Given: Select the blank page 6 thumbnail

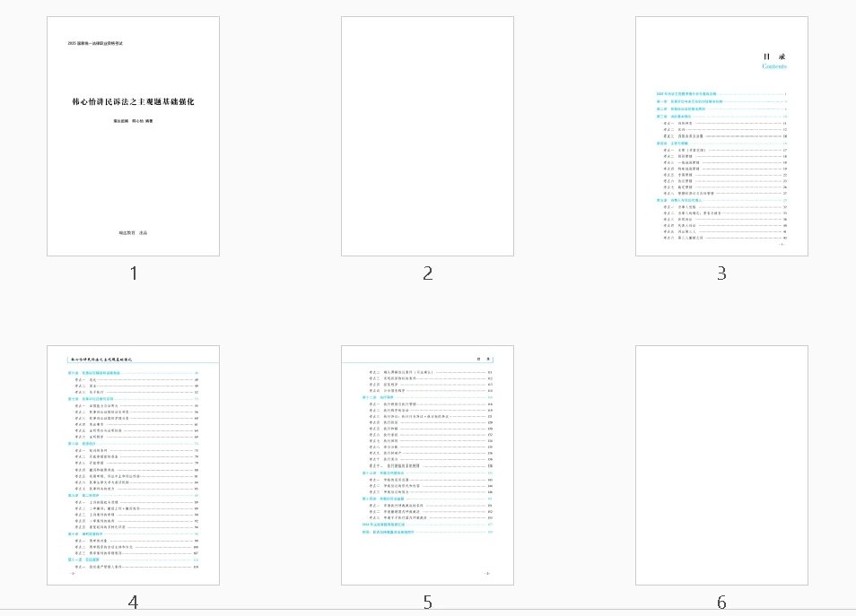Looking at the screenshot, I should [x=721, y=465].
